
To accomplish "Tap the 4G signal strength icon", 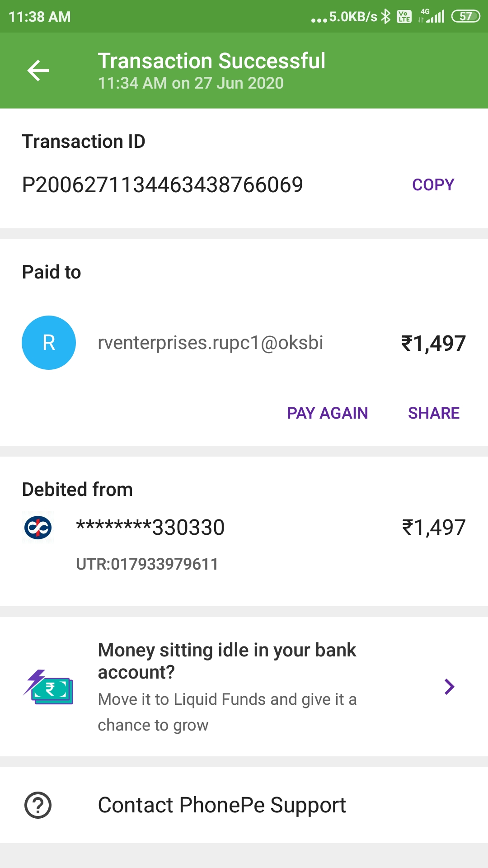I will click(432, 17).
